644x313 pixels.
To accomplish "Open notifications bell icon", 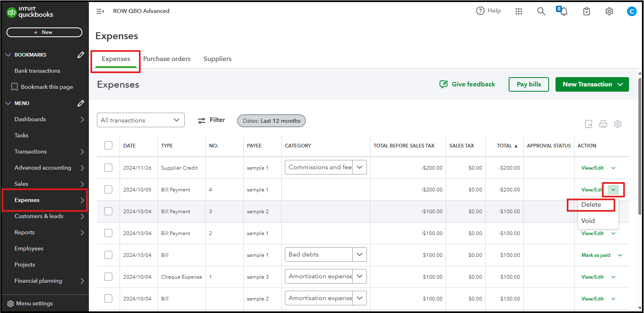I will pyautogui.click(x=563, y=11).
